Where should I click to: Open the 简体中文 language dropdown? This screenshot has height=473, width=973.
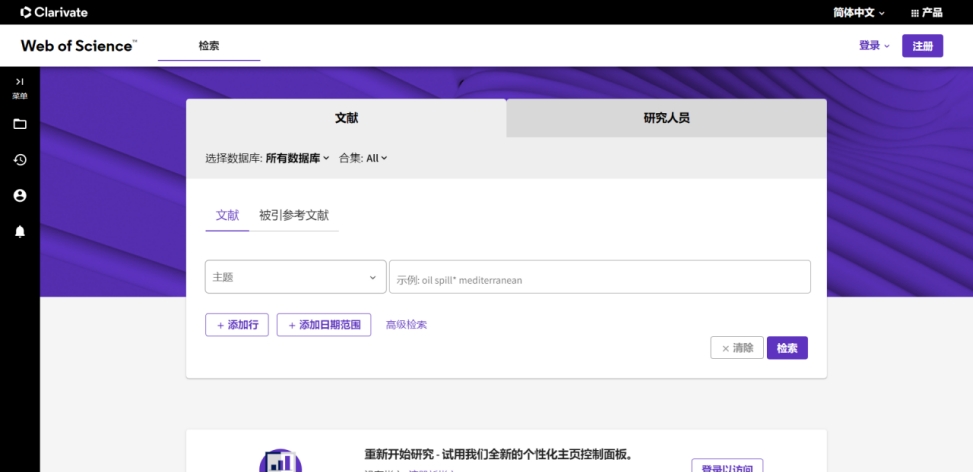(859, 12)
